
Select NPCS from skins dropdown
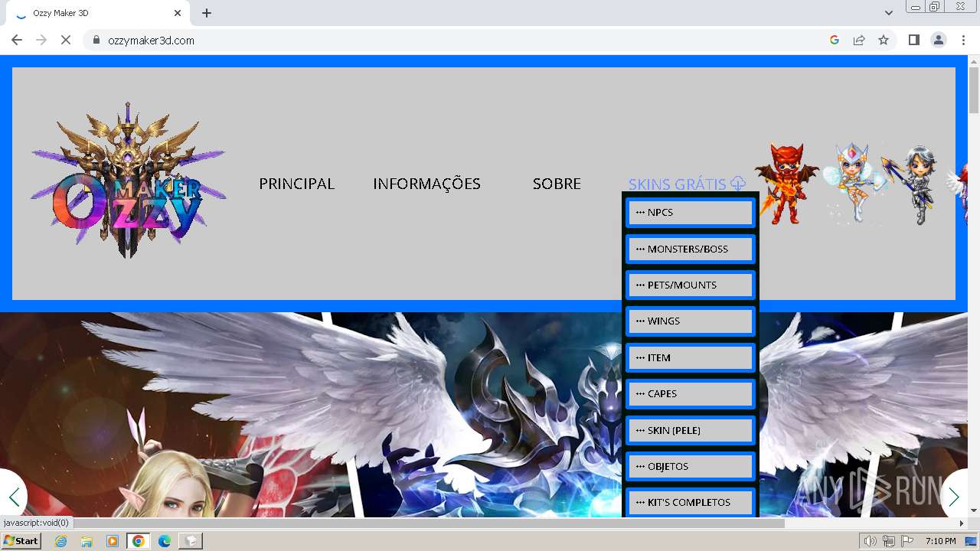(691, 213)
